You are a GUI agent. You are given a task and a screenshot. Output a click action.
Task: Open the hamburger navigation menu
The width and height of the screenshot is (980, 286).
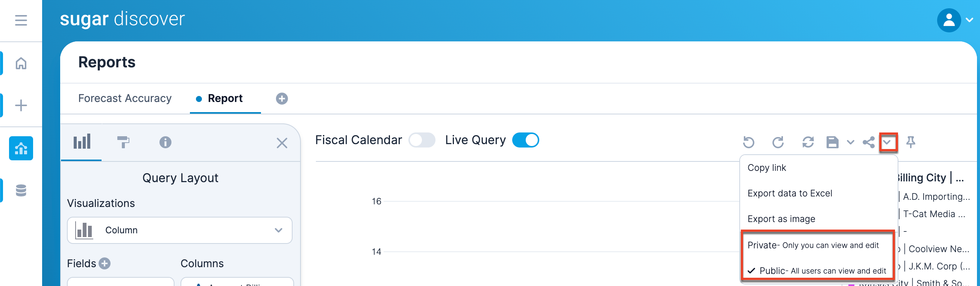[21, 20]
